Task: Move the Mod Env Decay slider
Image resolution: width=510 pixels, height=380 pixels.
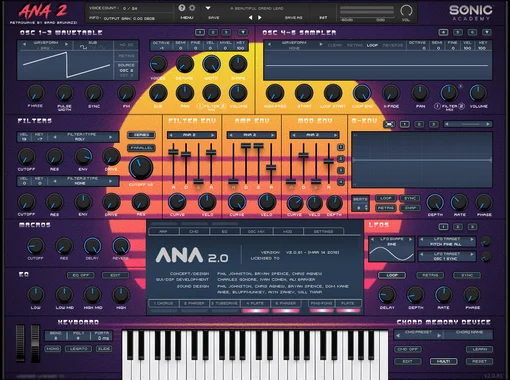Action: (303, 155)
